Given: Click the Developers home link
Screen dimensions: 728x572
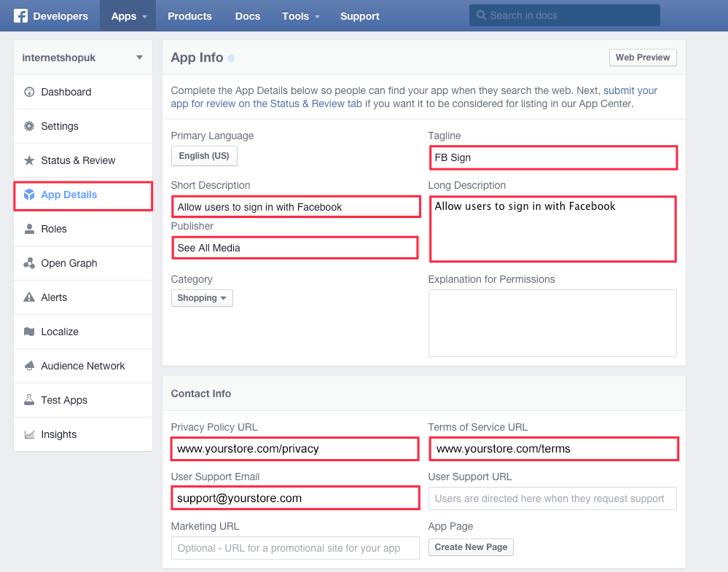Looking at the screenshot, I should tap(51, 16).
